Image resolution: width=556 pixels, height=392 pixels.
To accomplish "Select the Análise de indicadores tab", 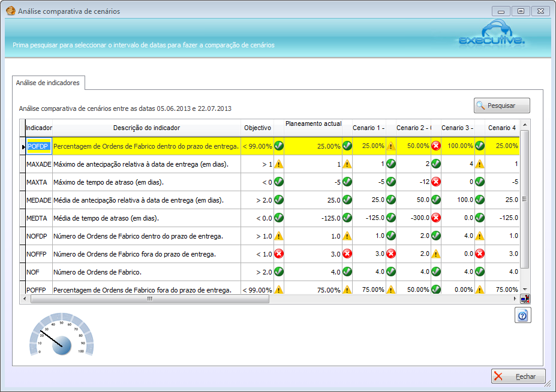I will coord(49,83).
